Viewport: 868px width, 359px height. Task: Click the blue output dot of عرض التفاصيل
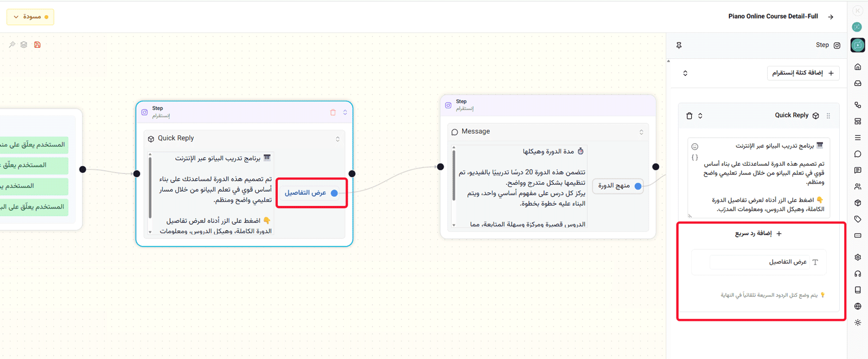334,193
